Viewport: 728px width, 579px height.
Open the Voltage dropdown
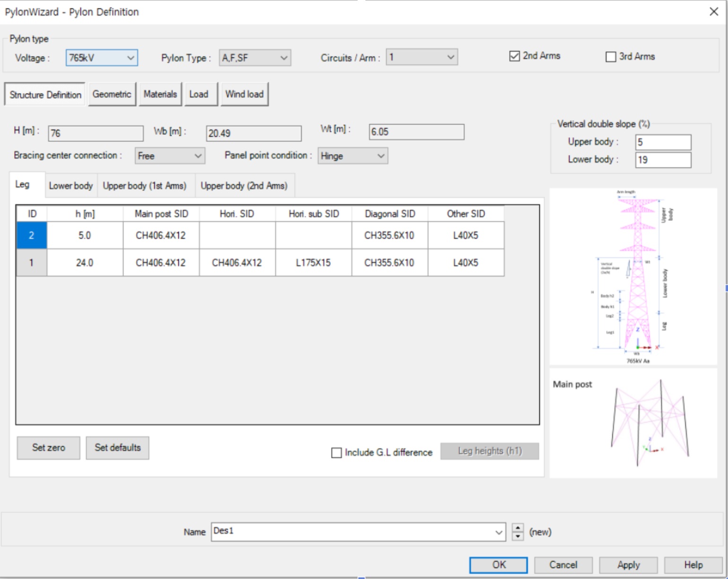pyautogui.click(x=102, y=58)
